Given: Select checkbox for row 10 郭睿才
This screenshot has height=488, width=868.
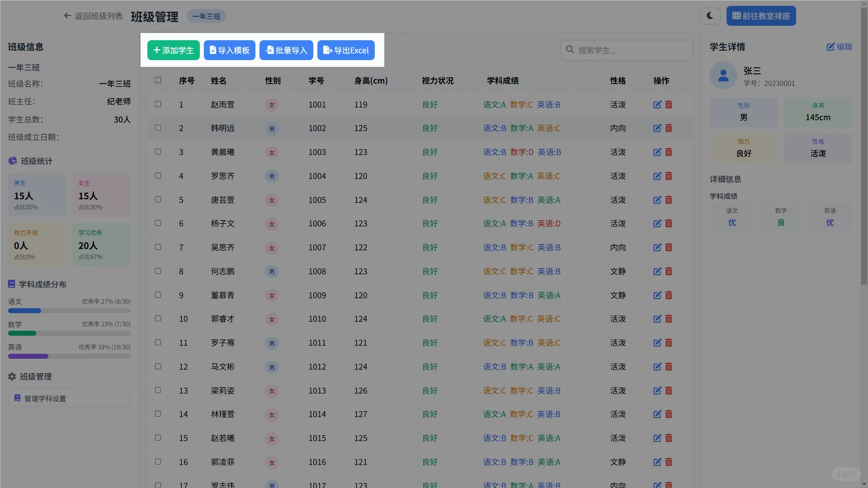Looking at the screenshot, I should coord(158,319).
